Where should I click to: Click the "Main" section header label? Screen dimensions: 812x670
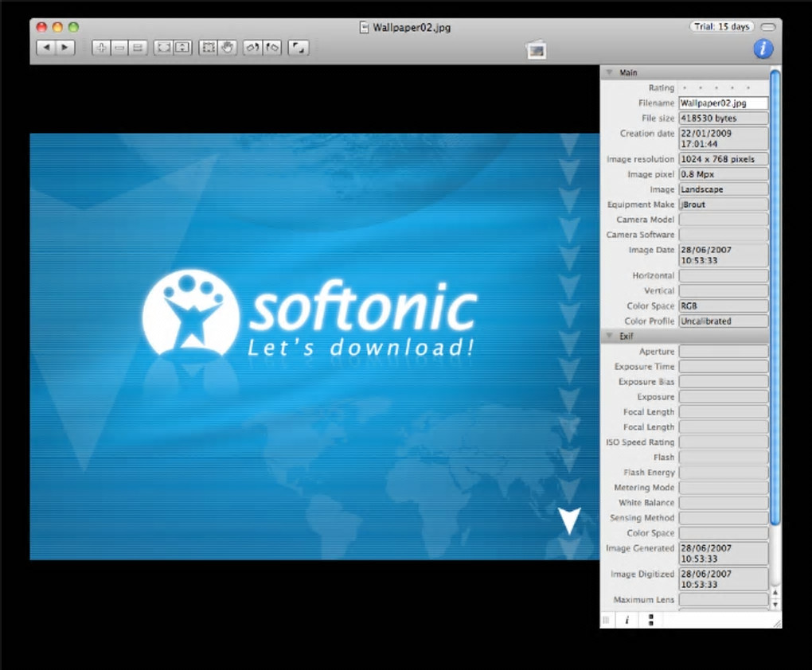[628, 72]
